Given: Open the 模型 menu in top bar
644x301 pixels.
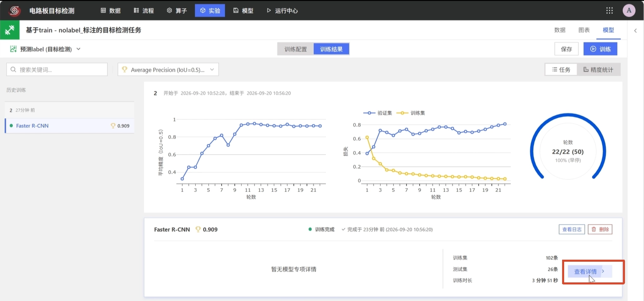Looking at the screenshot, I should click(x=243, y=11).
